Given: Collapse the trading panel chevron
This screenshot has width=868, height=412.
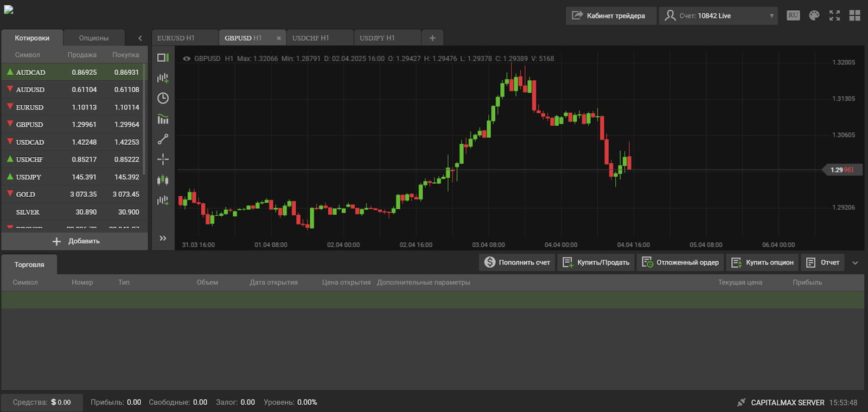Looking at the screenshot, I should tap(856, 263).
